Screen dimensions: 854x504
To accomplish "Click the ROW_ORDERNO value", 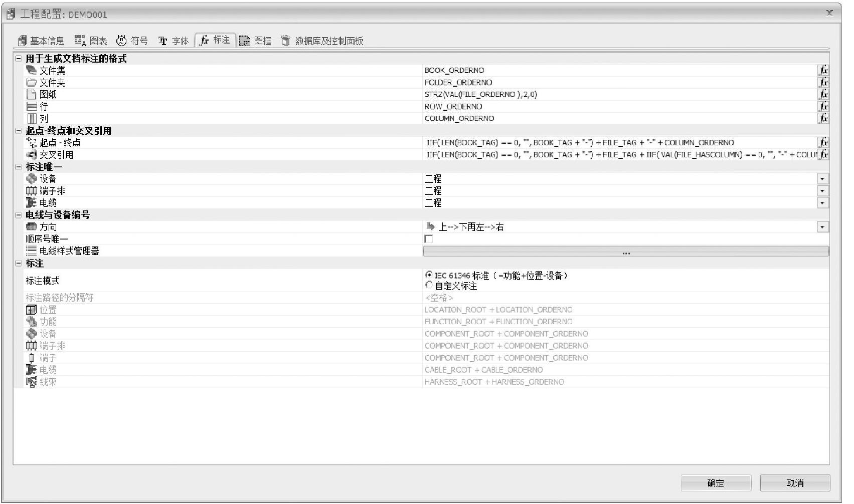I will tap(453, 106).
